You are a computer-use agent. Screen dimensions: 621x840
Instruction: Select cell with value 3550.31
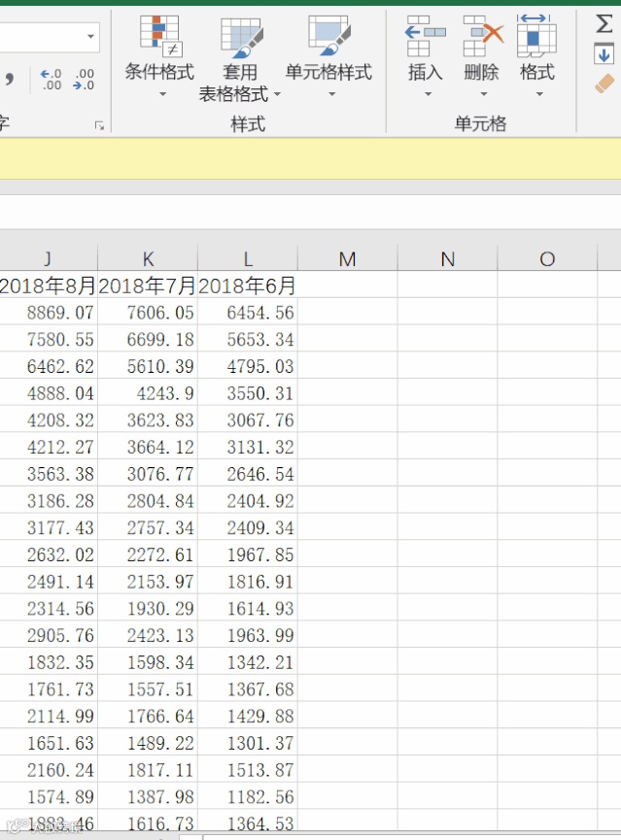click(248, 393)
